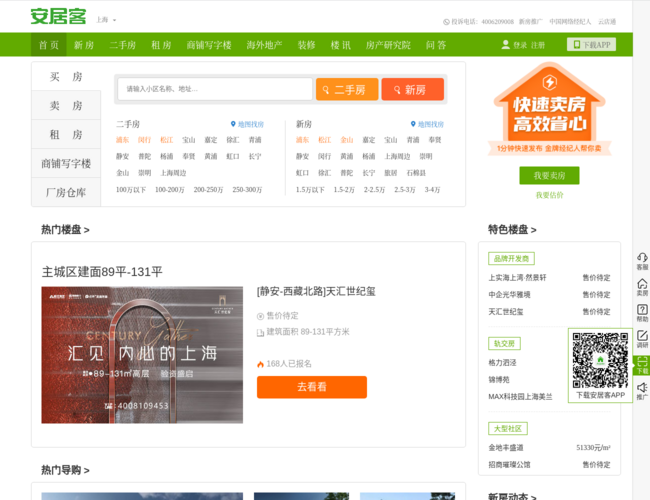Click the 客服 headset icon in sidebar

click(x=641, y=258)
